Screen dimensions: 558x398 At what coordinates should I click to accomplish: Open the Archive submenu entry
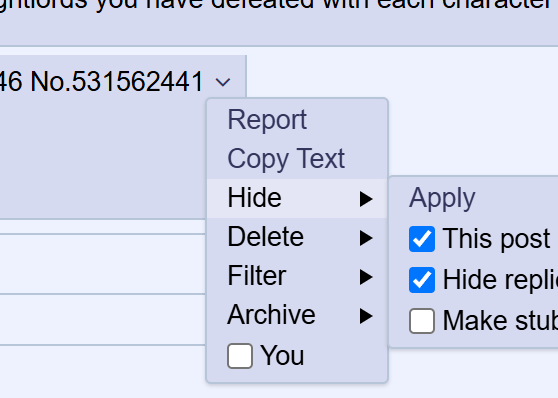pos(297,315)
